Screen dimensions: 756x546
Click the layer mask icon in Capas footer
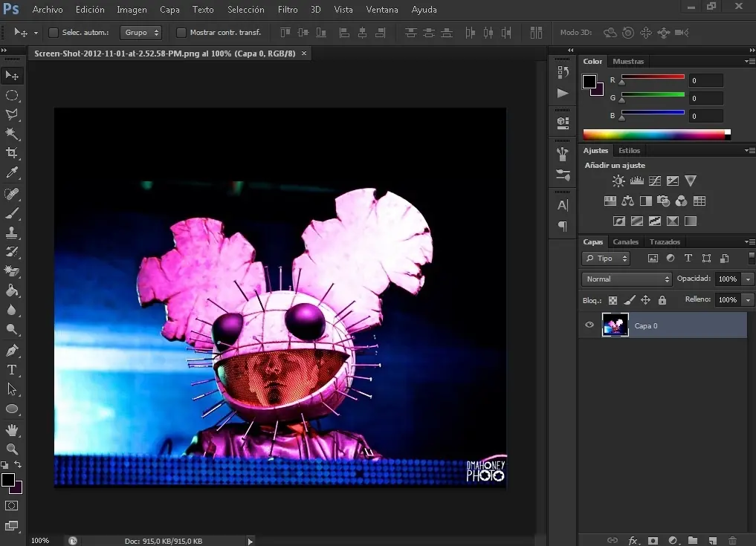[x=653, y=540]
